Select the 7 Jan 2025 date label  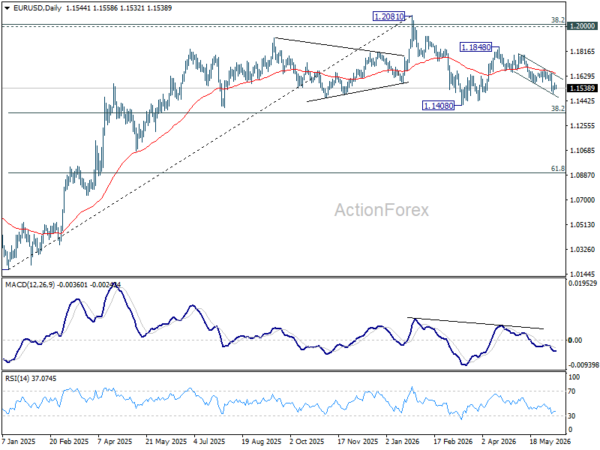click(19, 442)
